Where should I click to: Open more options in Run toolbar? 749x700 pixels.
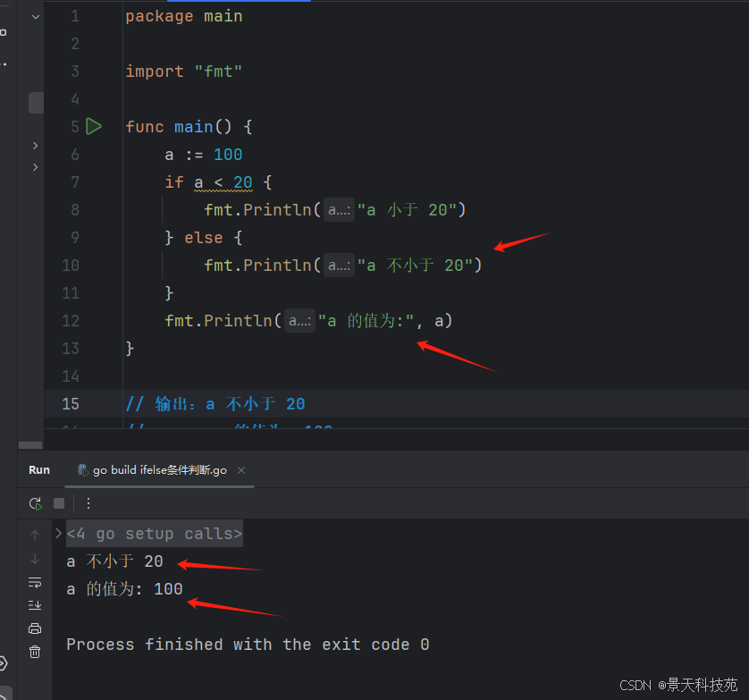click(88, 503)
